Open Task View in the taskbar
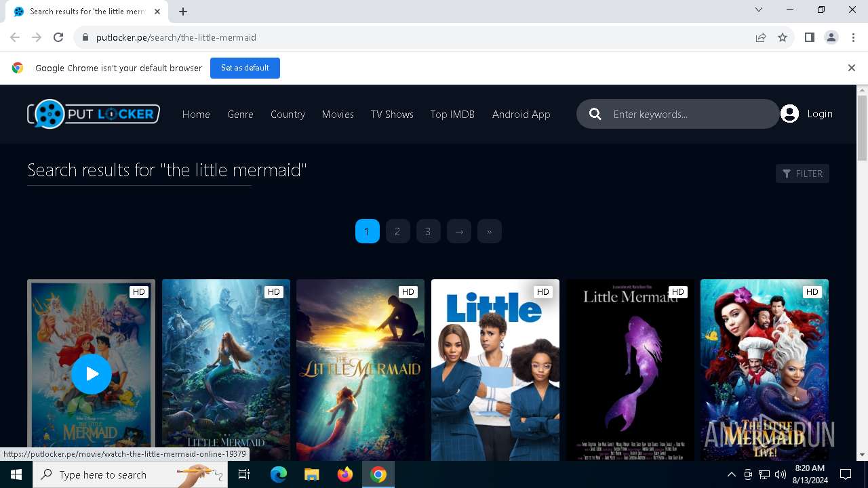This screenshot has width=868, height=488. [x=244, y=474]
